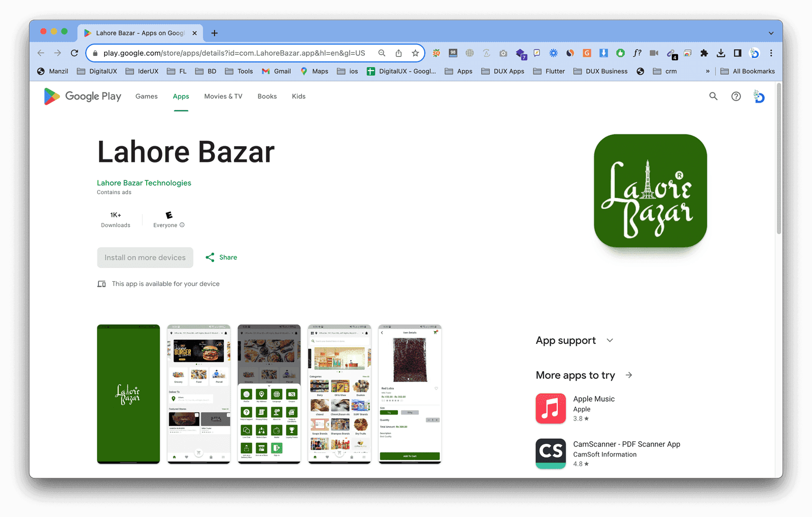Viewport: 812px width, 517px height.
Task: Click the share page icon in address bar
Action: [398, 53]
